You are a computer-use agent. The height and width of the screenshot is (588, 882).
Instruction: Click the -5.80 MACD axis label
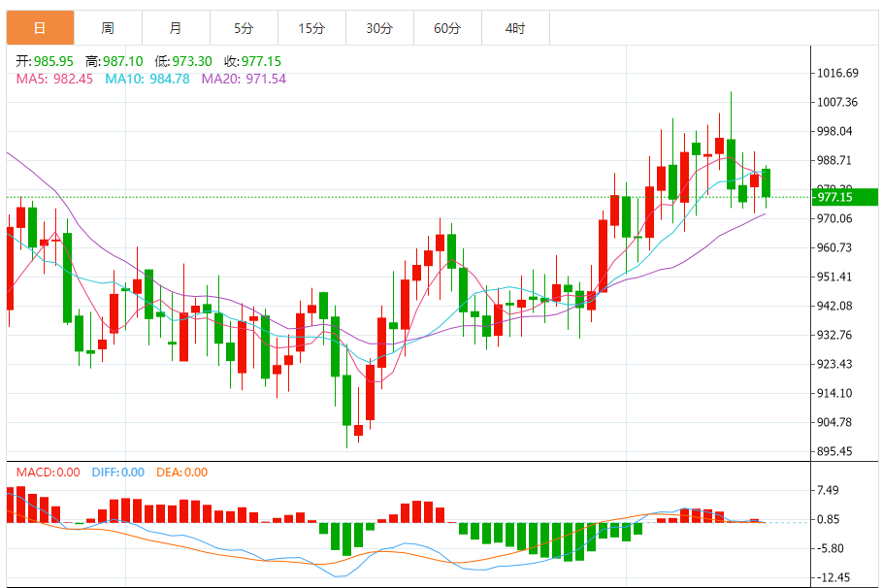(x=830, y=548)
